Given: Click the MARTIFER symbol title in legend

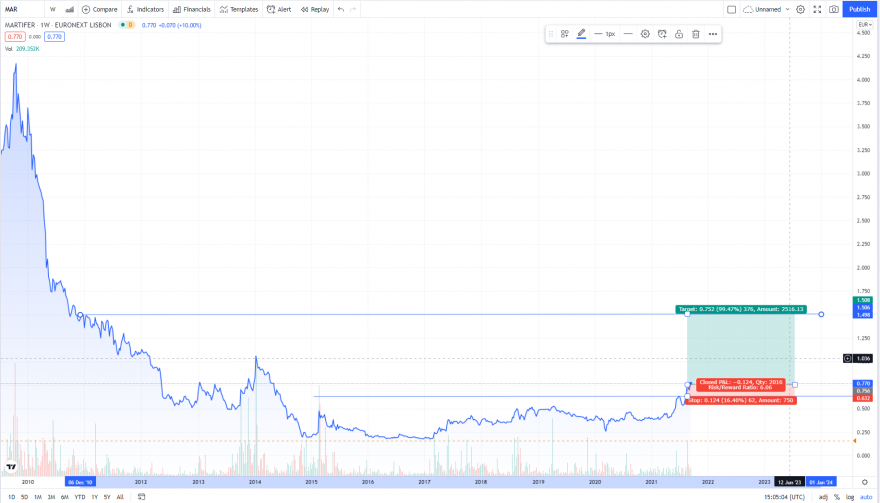Looking at the screenshot, I should pyautogui.click(x=58, y=25).
